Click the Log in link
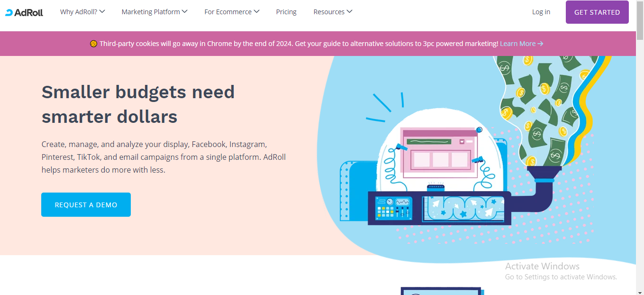644x295 pixels. (x=541, y=12)
